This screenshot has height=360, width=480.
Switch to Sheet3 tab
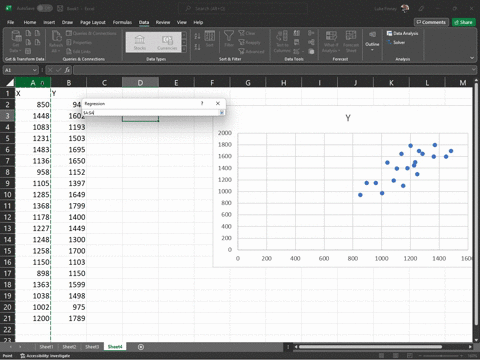pyautogui.click(x=92, y=347)
